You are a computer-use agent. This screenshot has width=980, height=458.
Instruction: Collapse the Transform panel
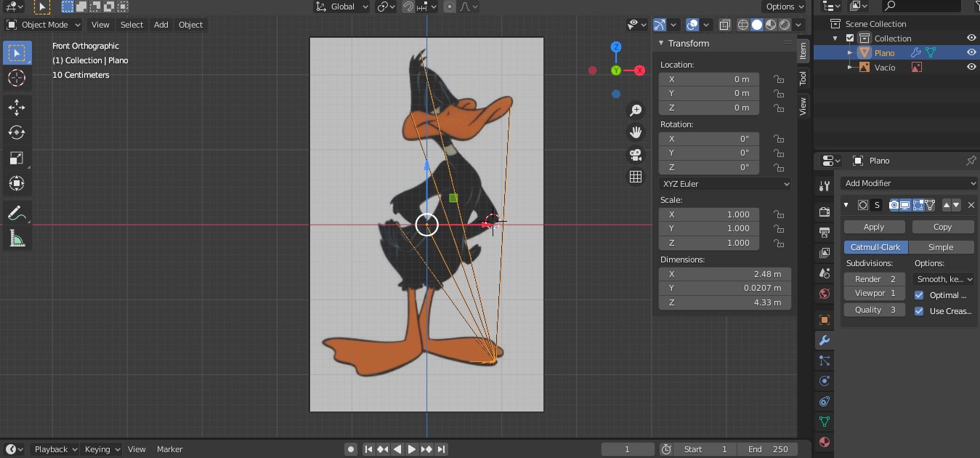click(x=661, y=44)
